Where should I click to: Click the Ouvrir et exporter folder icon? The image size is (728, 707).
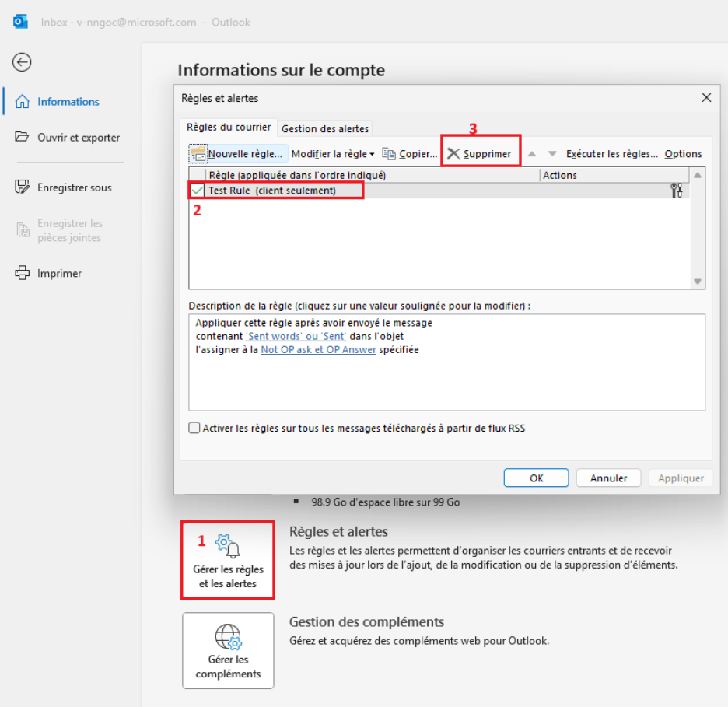point(22,137)
